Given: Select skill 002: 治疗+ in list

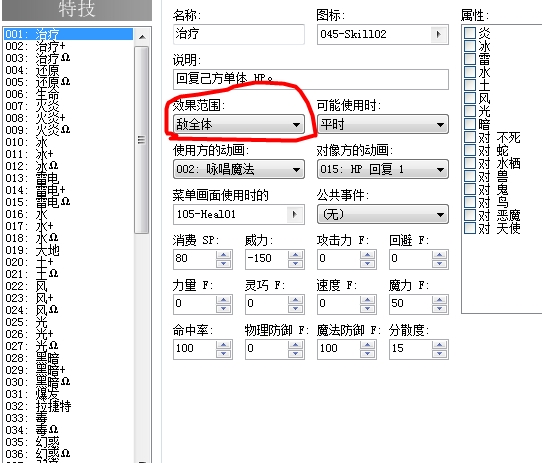Looking at the screenshot, I should 68,46.
